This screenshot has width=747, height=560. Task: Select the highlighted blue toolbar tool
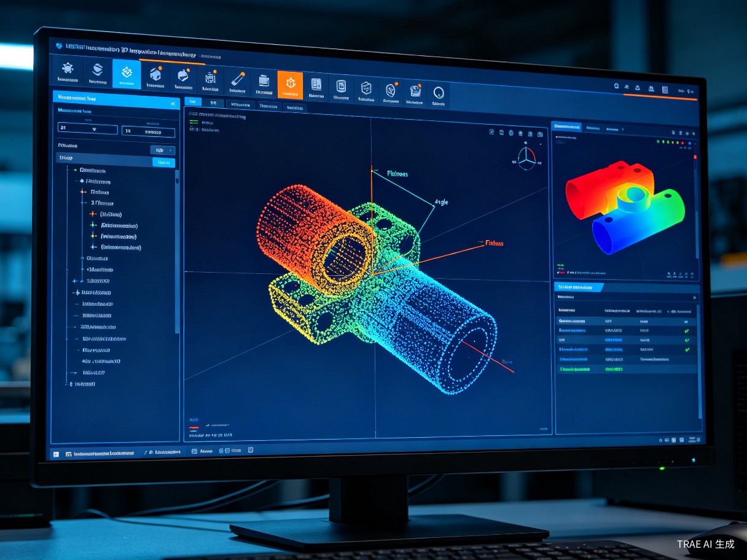127,74
